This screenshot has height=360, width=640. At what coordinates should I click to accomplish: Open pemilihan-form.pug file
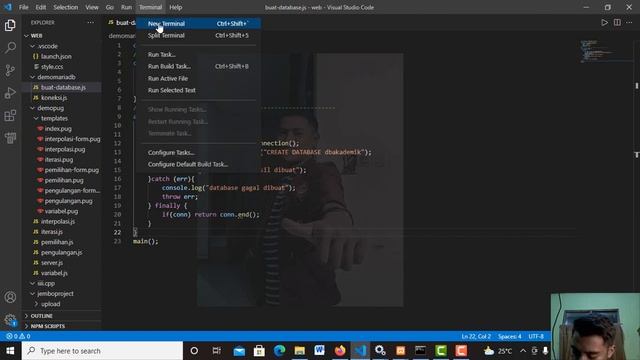click(x=71, y=170)
